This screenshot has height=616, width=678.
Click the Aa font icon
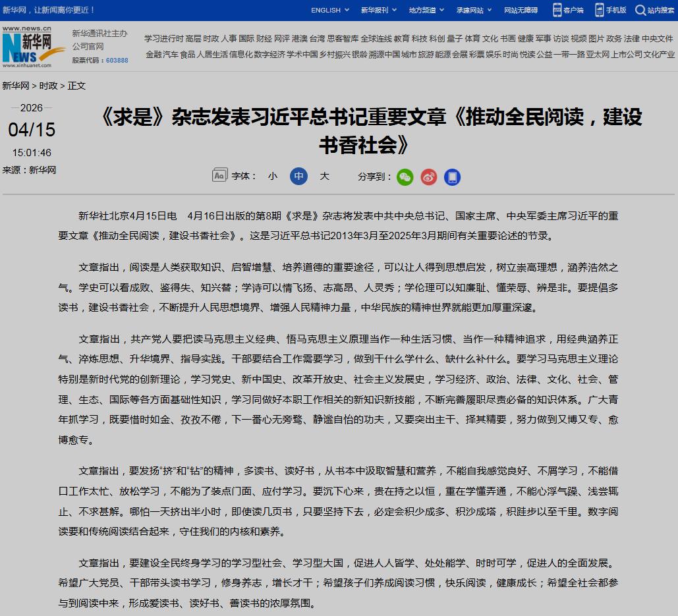tap(219, 176)
